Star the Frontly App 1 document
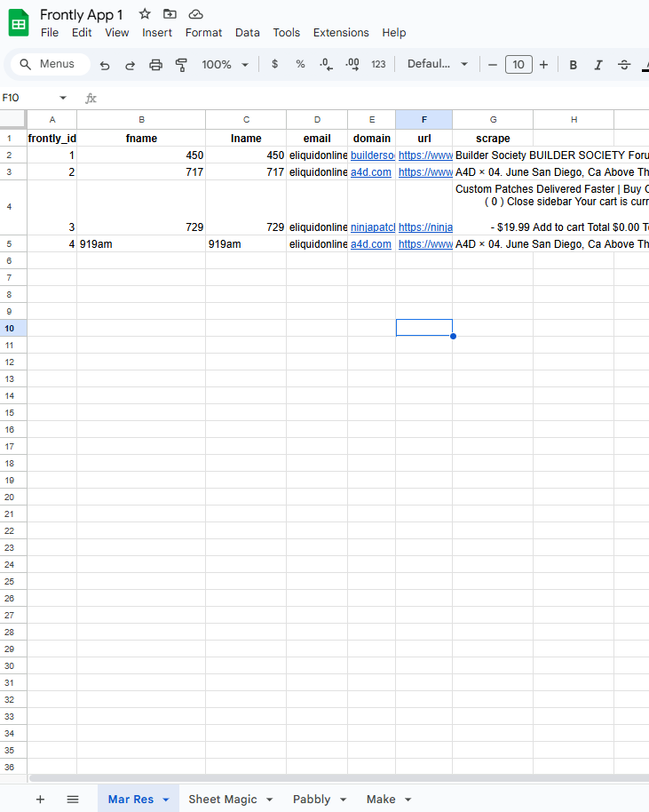The width and height of the screenshot is (649, 812). click(x=145, y=14)
